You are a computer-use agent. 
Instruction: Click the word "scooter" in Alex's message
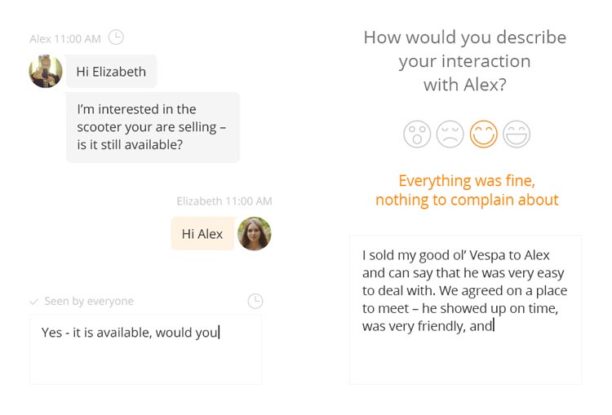tap(103, 127)
